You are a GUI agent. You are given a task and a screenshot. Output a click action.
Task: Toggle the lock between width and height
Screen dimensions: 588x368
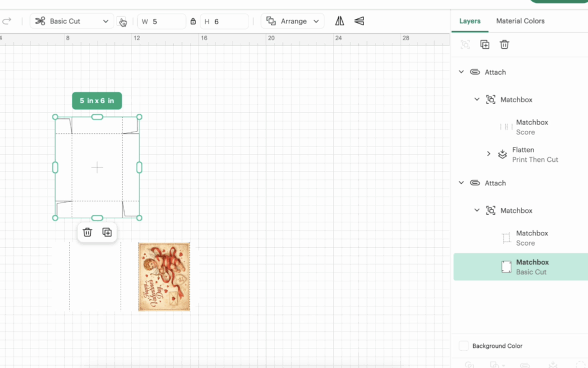pos(193,21)
